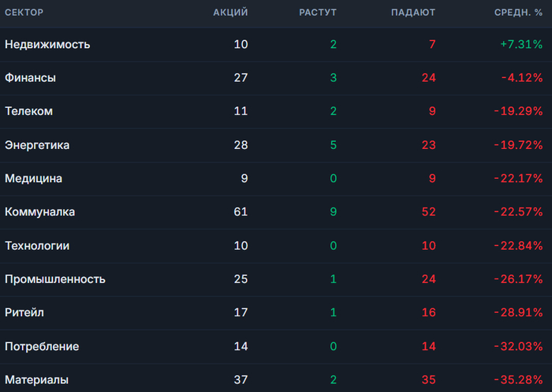Viewport: 552px width, 392px height.
Task: Click rising count 3 for Финансы
Action: tap(334, 78)
